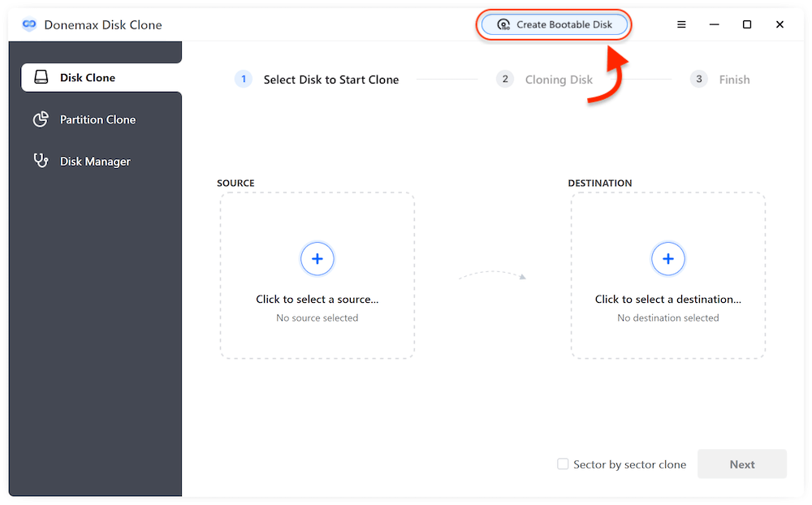The height and width of the screenshot is (505, 812).
Task: Toggle the Sector by sector clone checkbox off
Action: [x=563, y=464]
